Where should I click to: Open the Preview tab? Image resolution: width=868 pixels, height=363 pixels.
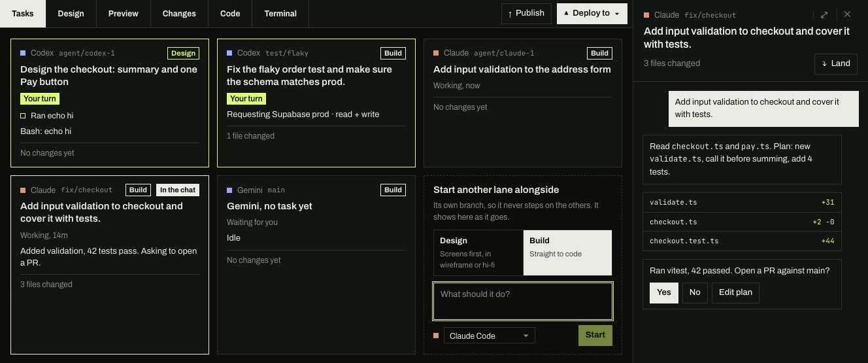point(124,14)
